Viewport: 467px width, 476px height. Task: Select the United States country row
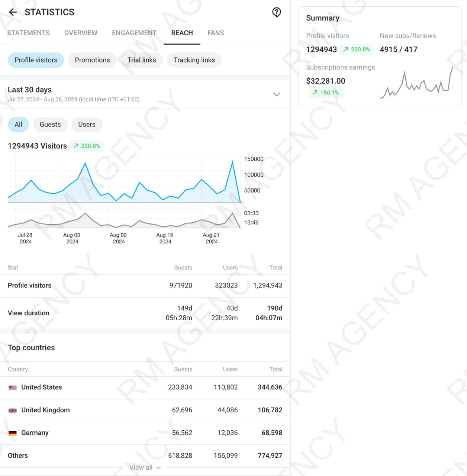coord(145,387)
